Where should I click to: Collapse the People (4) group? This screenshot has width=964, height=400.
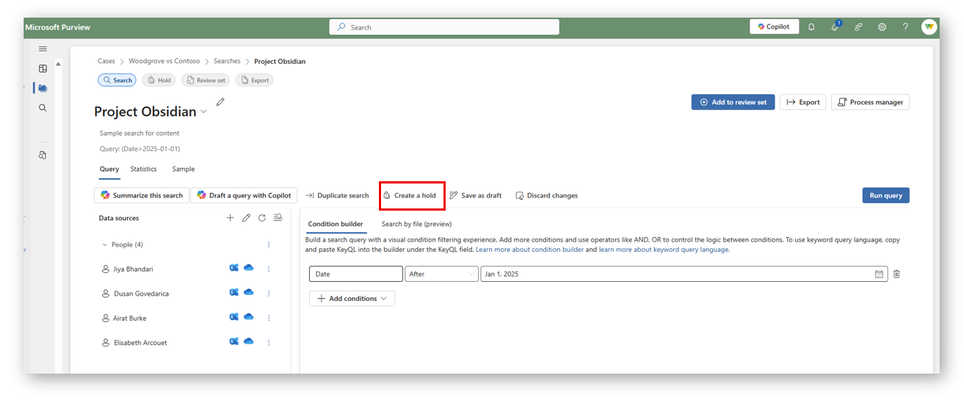[x=104, y=245]
